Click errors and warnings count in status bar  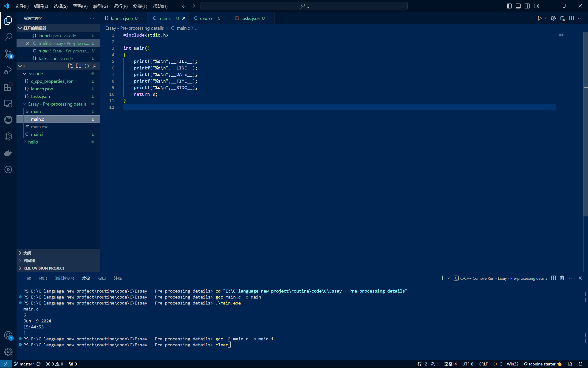tap(54, 364)
